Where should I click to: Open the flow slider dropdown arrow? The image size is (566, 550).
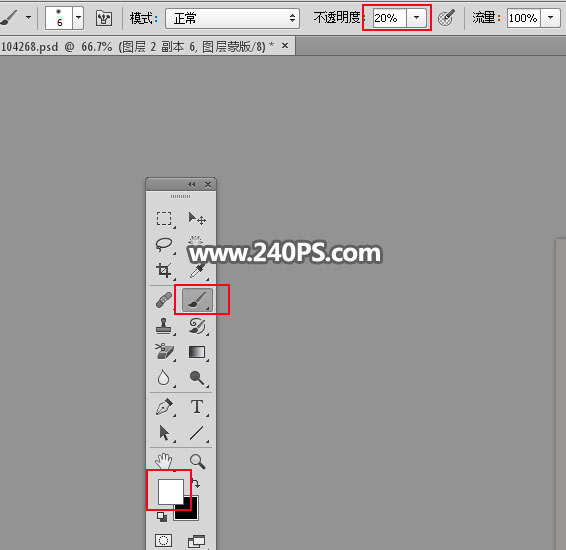pyautogui.click(x=550, y=18)
